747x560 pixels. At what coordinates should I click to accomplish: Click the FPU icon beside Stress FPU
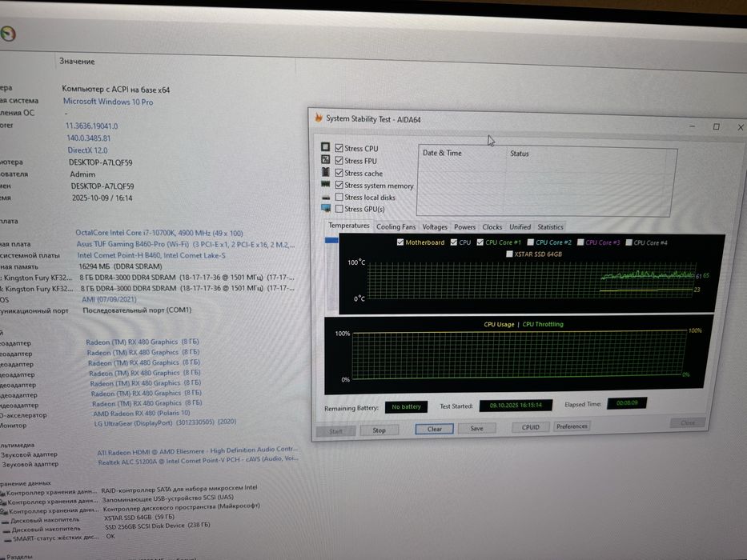click(x=325, y=159)
